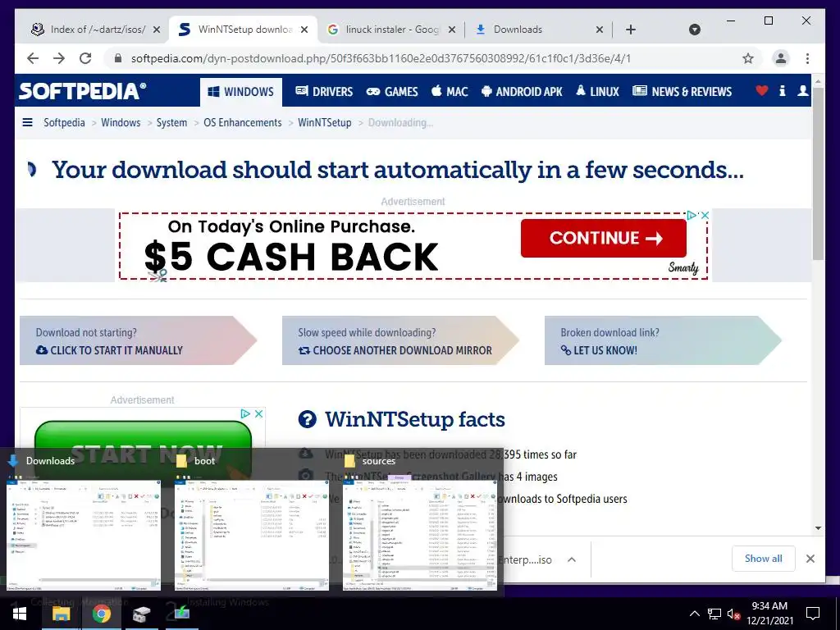Click the muted volume tray icon
Viewport: 840px width, 630px height.
pos(733,614)
